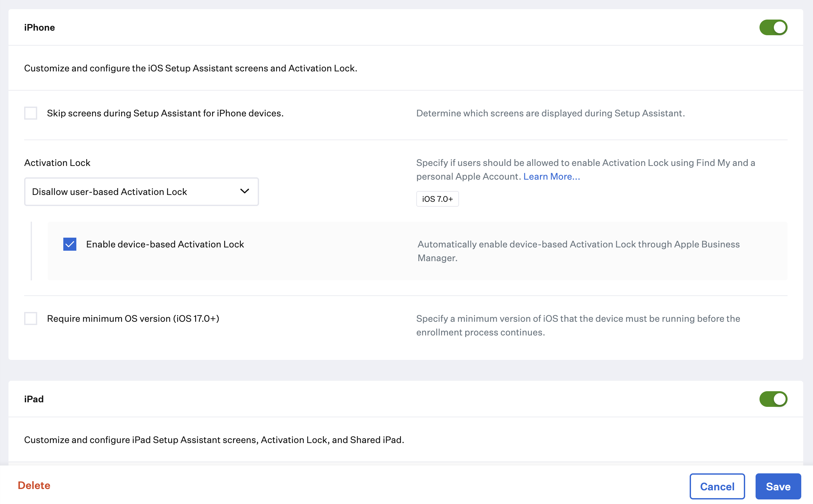Click the iPad section heading
This screenshot has width=813, height=504.
click(34, 399)
